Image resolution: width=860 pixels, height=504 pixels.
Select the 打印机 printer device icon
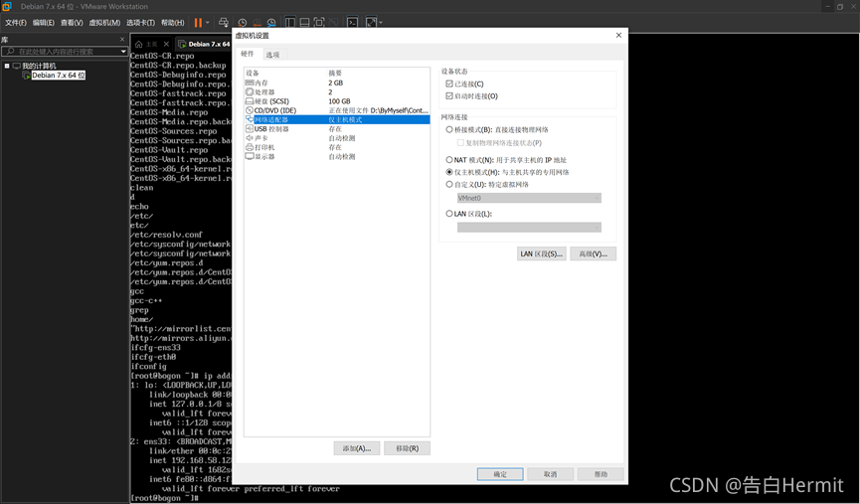coord(250,147)
